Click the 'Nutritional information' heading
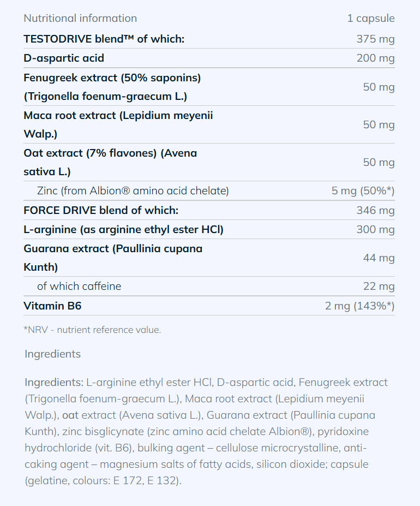Image resolution: width=420 pixels, height=506 pixels. pos(80,18)
